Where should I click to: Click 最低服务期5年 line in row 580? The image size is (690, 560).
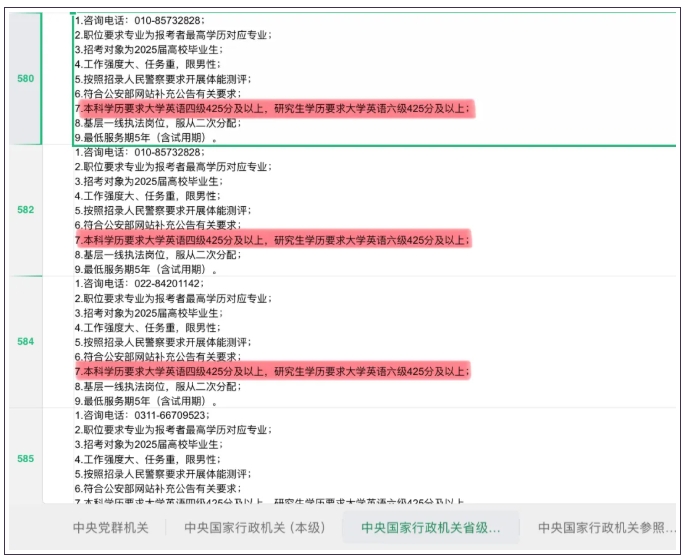(145, 138)
